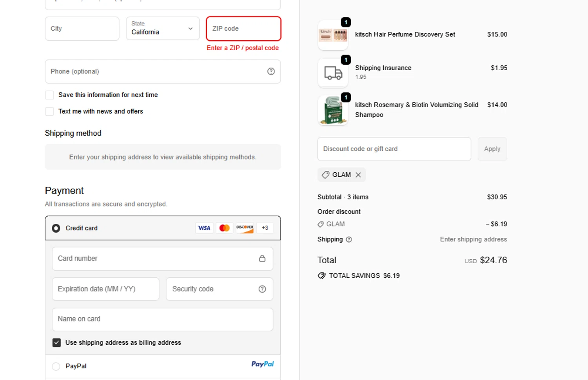Click the Total Savings tag icon

[x=321, y=276]
